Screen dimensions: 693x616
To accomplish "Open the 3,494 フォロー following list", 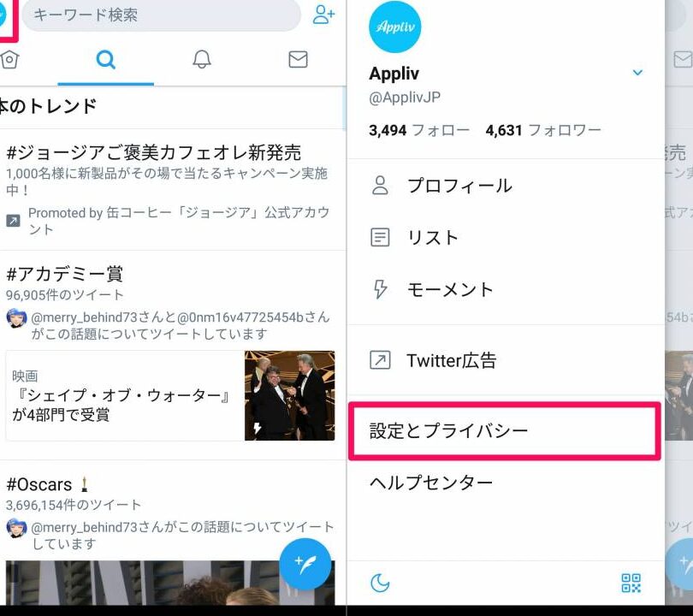I will point(419,130).
